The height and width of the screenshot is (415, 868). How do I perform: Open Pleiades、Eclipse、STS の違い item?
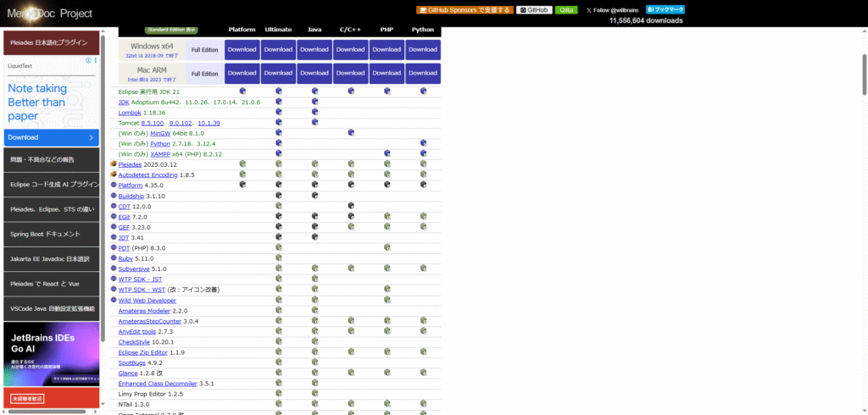(x=52, y=209)
